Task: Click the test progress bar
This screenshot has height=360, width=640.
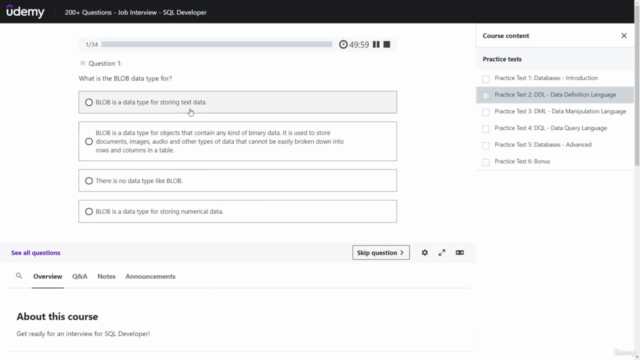Action: pos(217,44)
